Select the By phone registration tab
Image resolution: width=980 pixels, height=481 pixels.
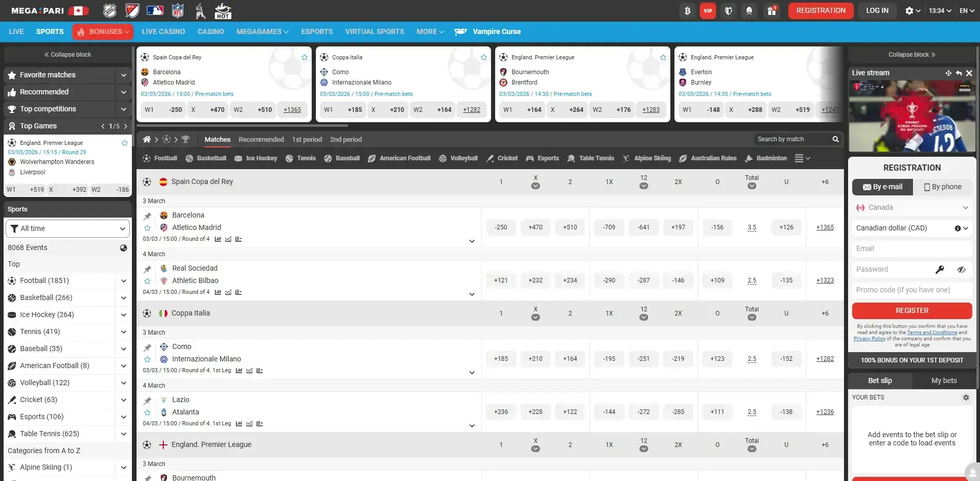(x=942, y=187)
